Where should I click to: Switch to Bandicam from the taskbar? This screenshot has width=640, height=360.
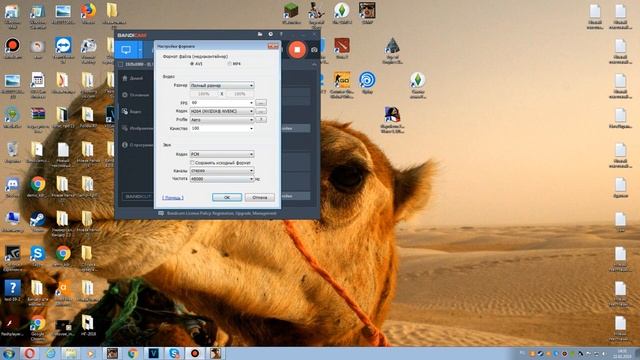coord(195,353)
